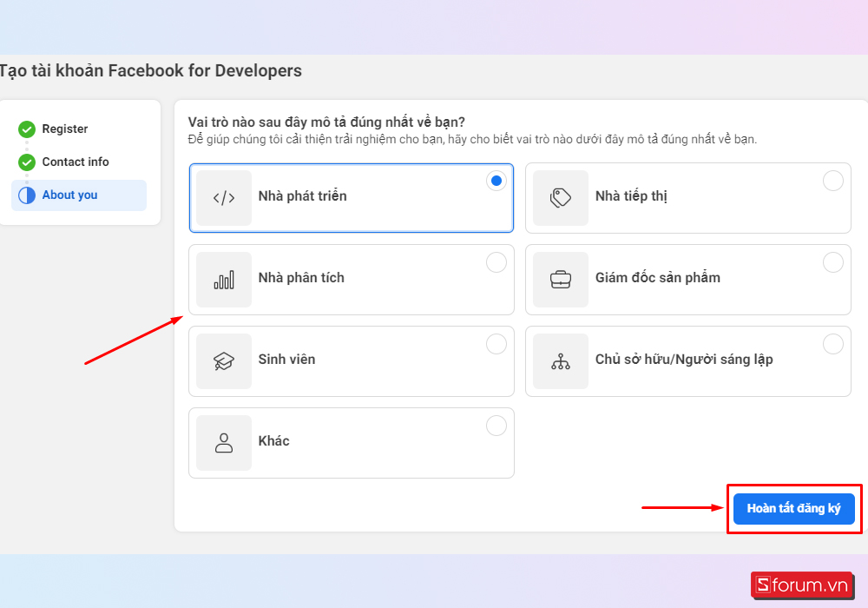Click the person silhouette Khác icon
The height and width of the screenshot is (608, 868).
pos(224,443)
